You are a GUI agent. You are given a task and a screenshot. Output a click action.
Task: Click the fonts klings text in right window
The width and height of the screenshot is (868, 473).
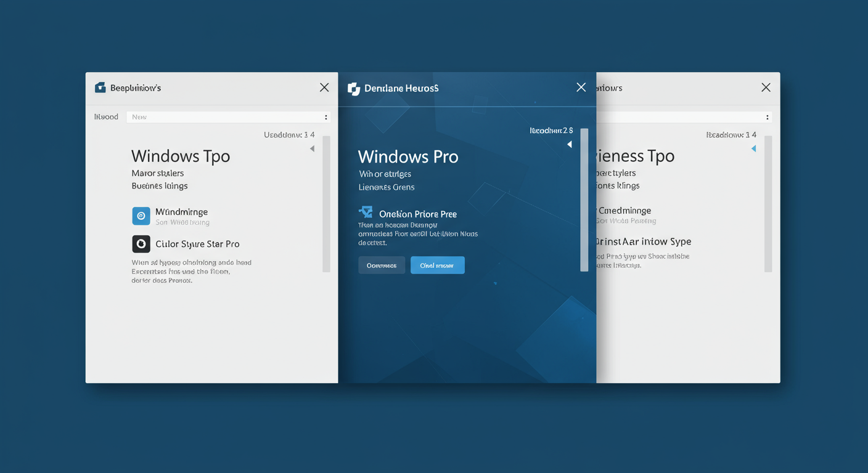pyautogui.click(x=618, y=186)
